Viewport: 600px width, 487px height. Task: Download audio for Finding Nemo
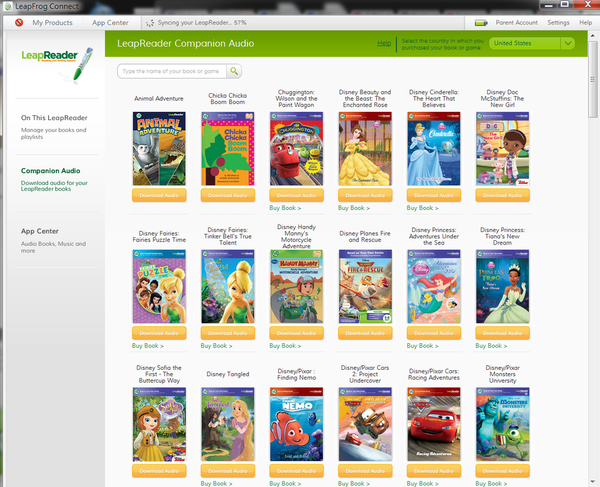click(x=297, y=471)
